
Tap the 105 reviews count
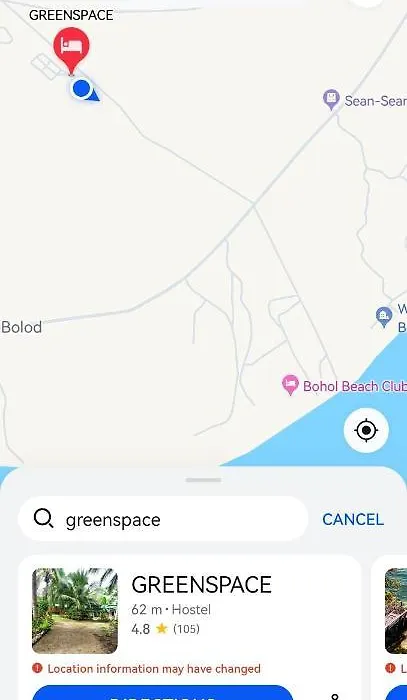tap(186, 629)
